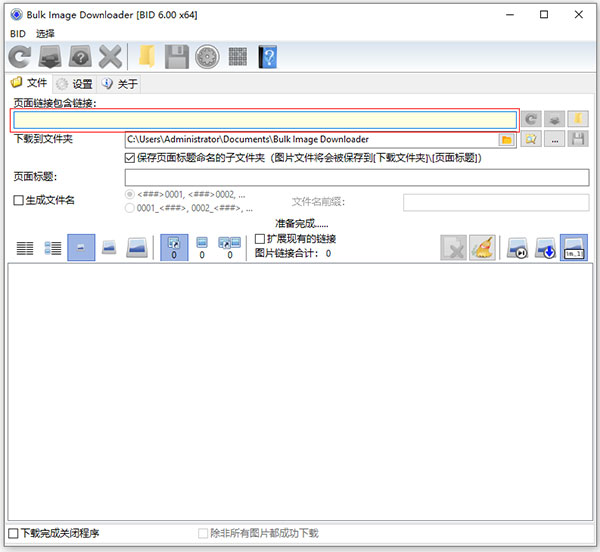Enable the 生成文件名 checkbox
600x552 pixels.
click(18, 200)
